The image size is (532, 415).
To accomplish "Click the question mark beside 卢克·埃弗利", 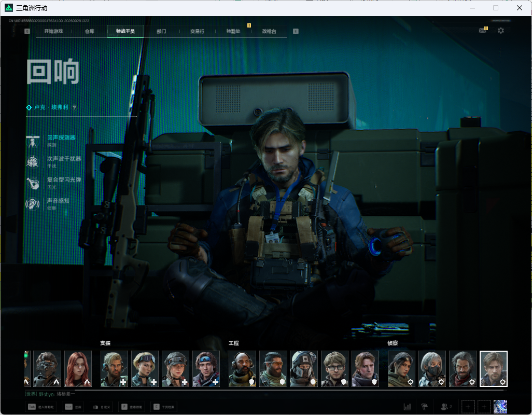I will click(x=74, y=107).
